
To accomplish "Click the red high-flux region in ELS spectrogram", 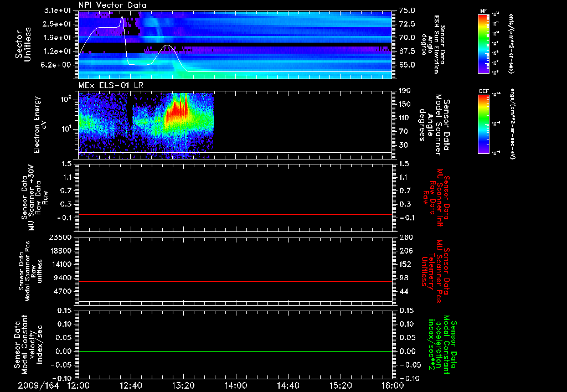I will pos(177,109).
